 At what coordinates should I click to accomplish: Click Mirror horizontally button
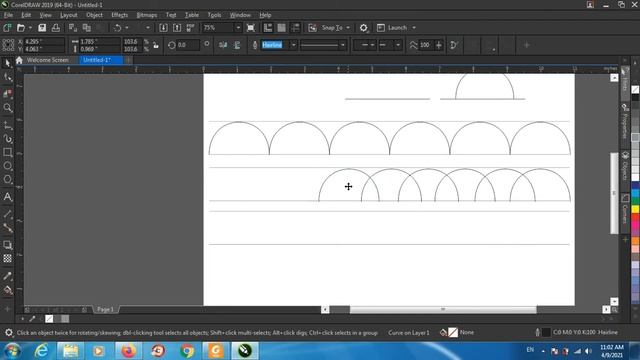223,45
